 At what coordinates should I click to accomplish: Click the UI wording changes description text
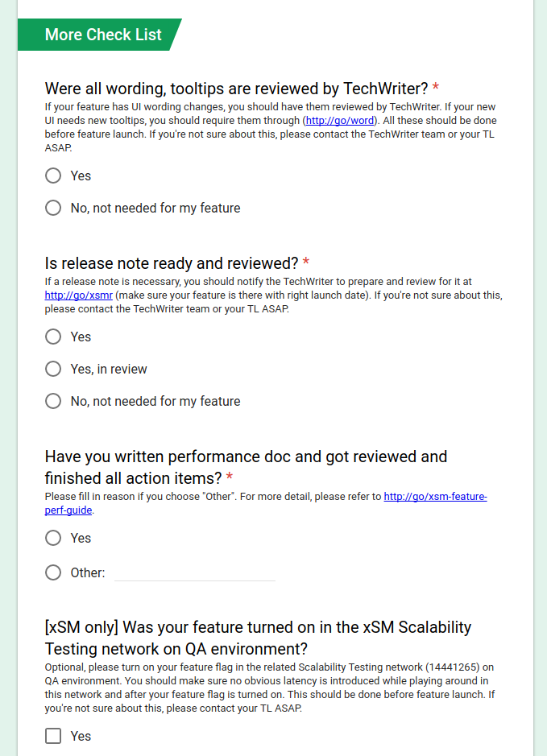coord(271,127)
